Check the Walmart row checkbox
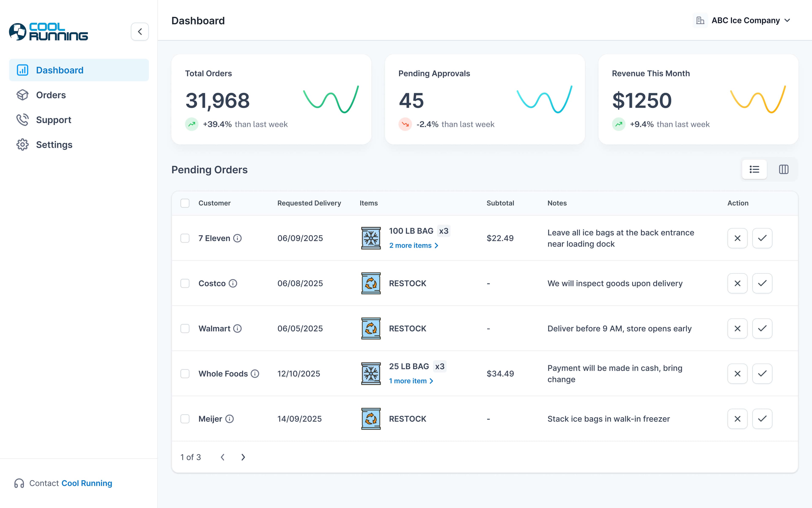Viewport: 812px width, 508px height. (x=185, y=328)
